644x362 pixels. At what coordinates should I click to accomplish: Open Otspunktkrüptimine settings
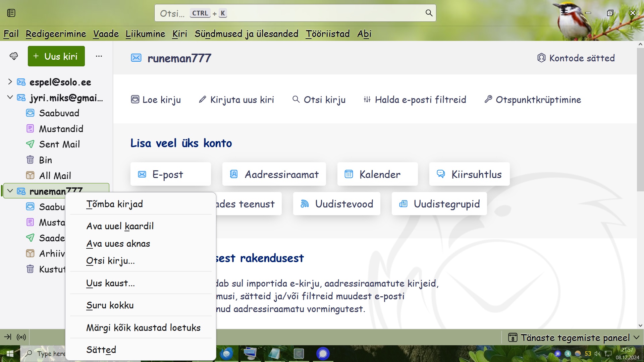(x=533, y=100)
